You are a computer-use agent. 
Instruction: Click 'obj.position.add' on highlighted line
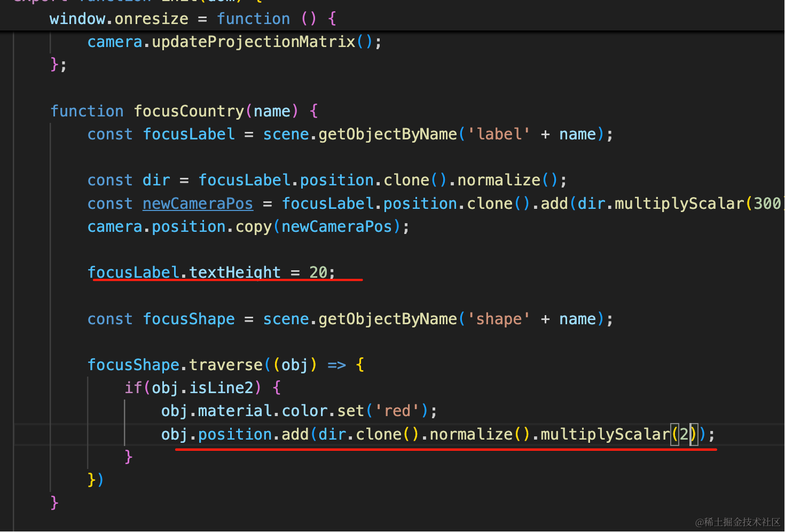click(x=235, y=434)
